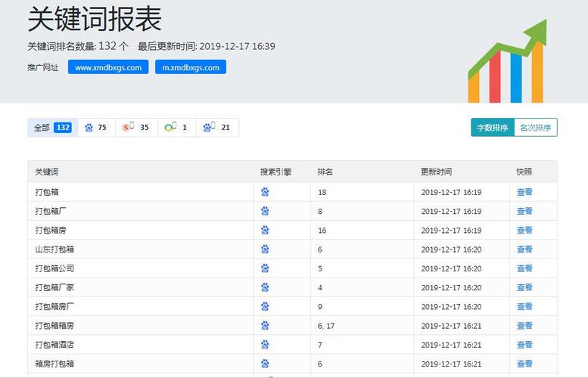View snapshot 查看 for 打包箱公司
The width and height of the screenshot is (588, 378).
[524, 268]
